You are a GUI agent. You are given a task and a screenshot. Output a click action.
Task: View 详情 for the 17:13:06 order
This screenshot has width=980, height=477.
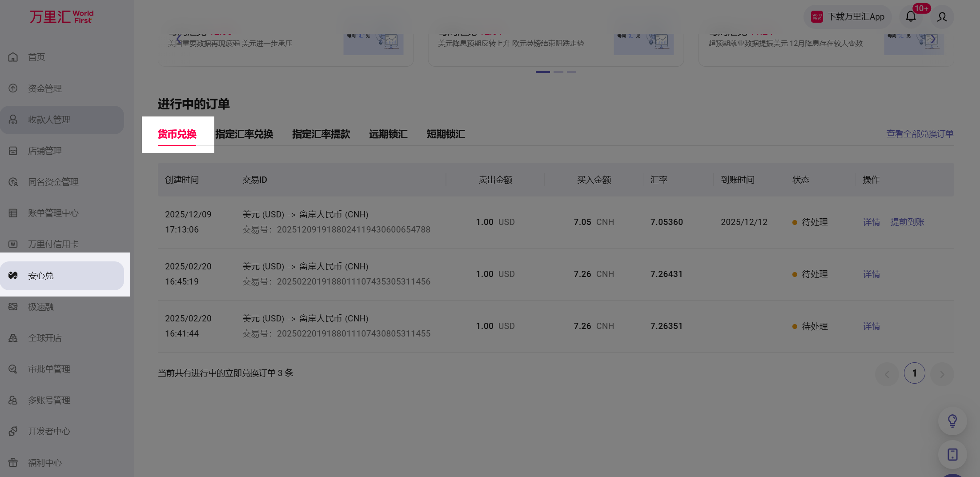point(872,222)
